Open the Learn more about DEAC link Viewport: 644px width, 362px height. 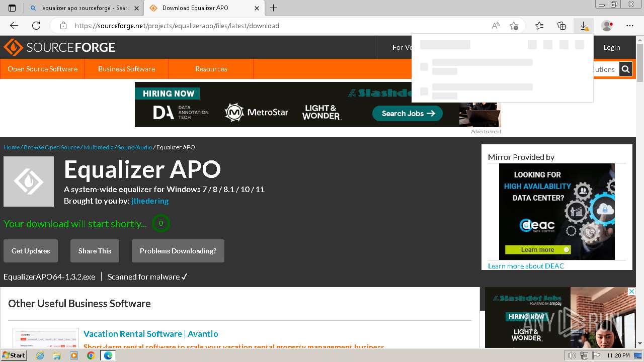[526, 266]
